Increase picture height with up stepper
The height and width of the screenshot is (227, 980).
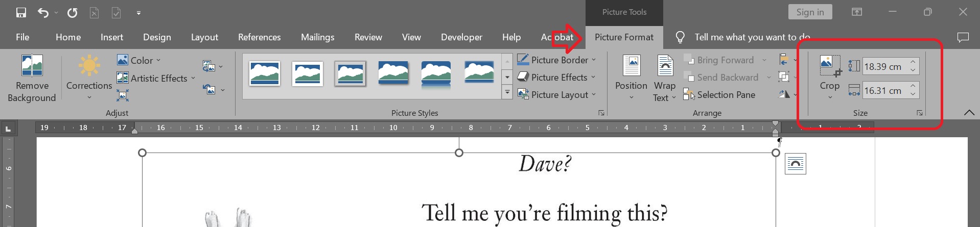point(913,62)
